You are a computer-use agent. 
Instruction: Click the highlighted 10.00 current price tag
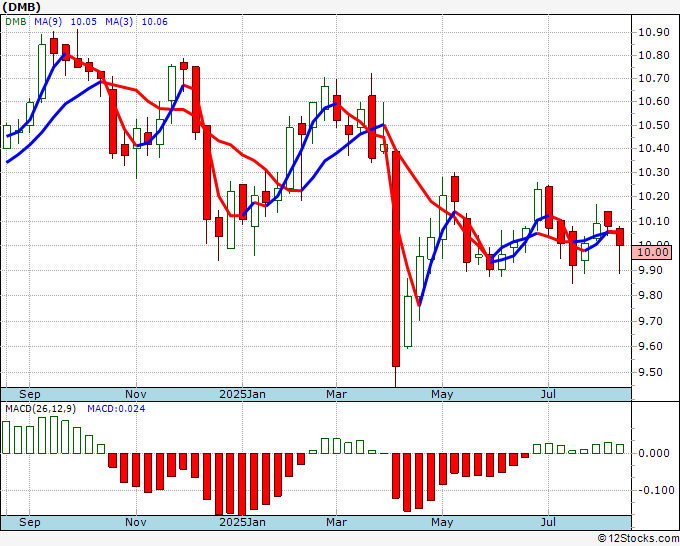coord(652,252)
